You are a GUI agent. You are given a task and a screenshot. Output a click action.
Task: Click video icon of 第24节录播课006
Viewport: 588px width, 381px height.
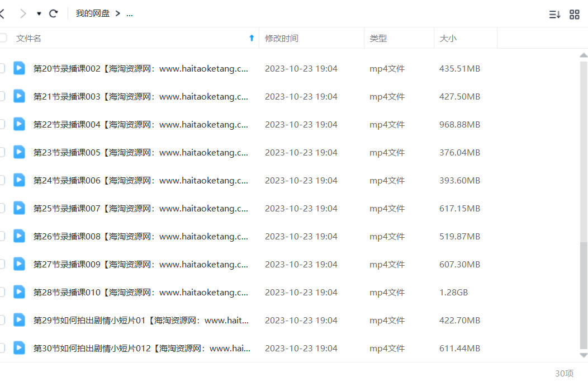tap(19, 180)
